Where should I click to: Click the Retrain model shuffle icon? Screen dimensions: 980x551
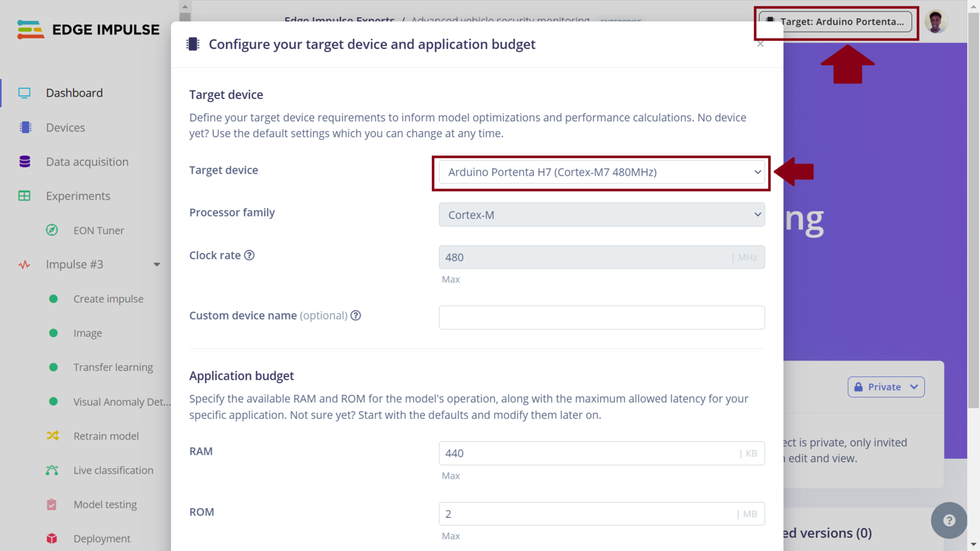click(x=53, y=436)
